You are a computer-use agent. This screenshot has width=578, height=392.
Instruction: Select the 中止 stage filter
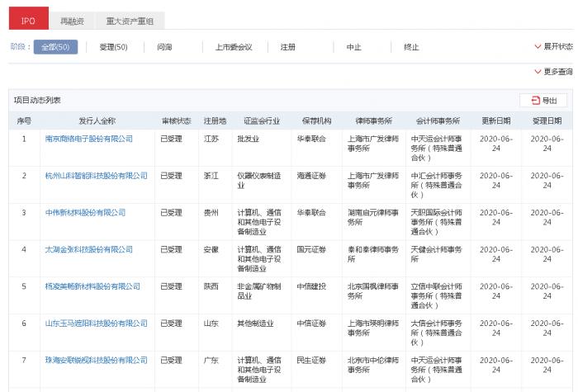pyautogui.click(x=354, y=47)
